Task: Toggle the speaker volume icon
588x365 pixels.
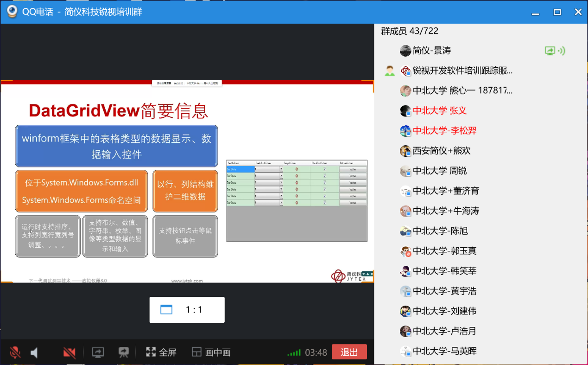Action: coord(34,352)
